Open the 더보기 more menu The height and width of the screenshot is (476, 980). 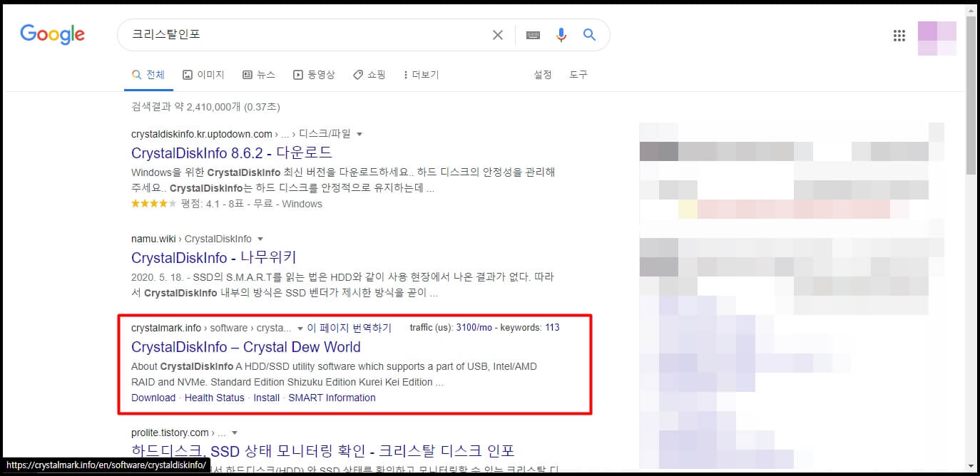coord(421,74)
